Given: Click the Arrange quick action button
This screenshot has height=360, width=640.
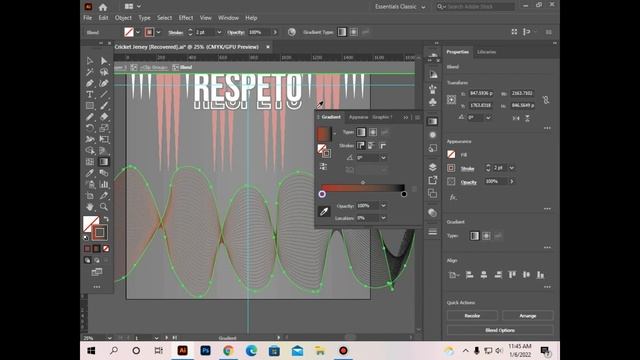Looking at the screenshot, I should [528, 316].
